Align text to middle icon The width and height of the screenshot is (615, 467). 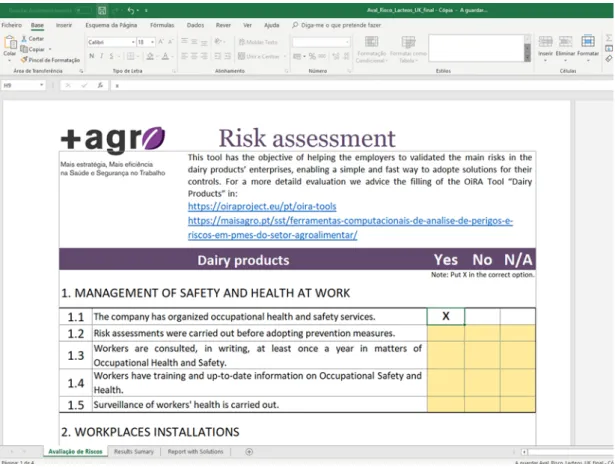click(x=194, y=42)
